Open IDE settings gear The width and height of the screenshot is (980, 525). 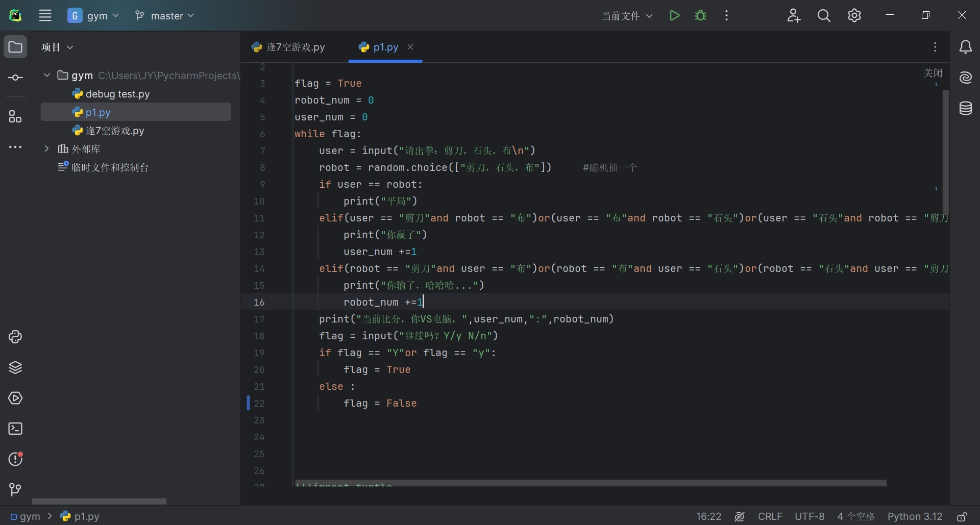[854, 15]
